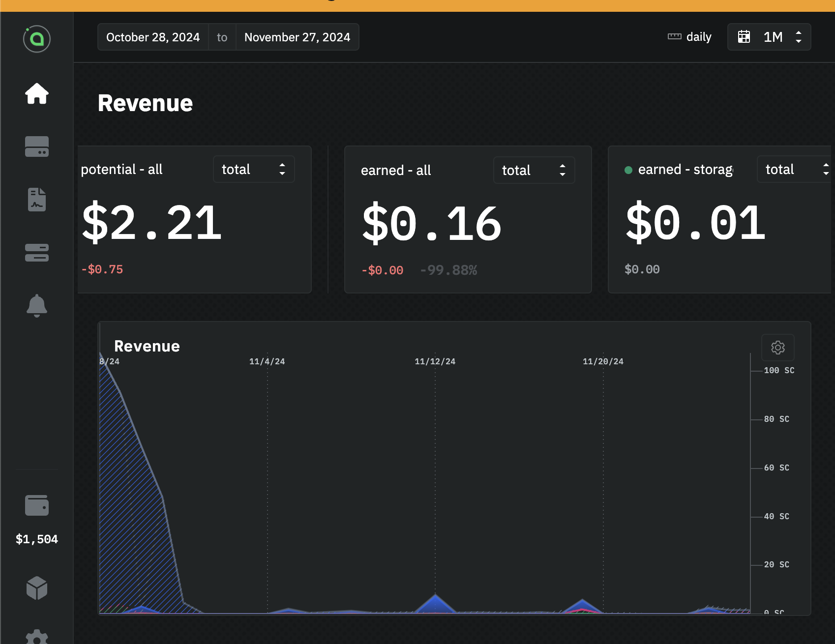Click the 60 SC axis label
The image size is (835, 644).
coord(777,468)
